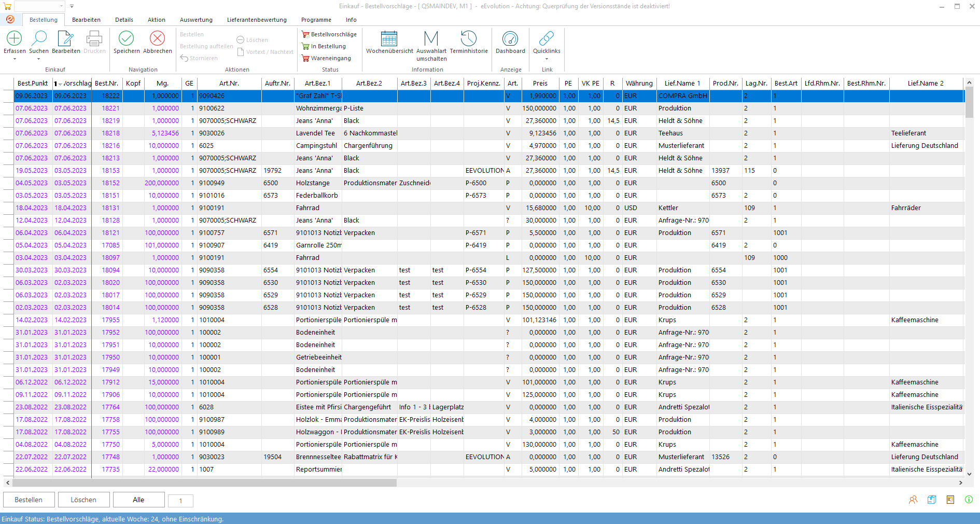Sort by Währung column header
Viewport: 980px width, 524px height.
click(x=639, y=83)
